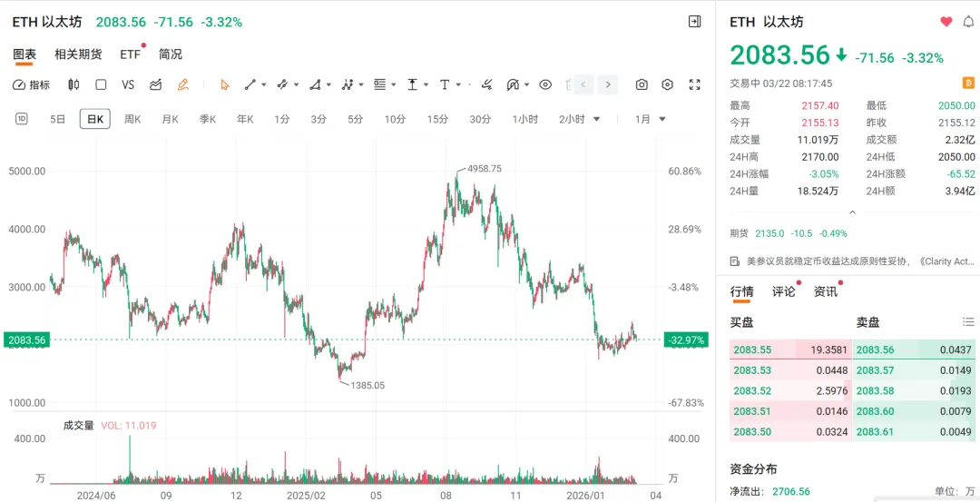Expand the channel tool dropdown arrow
This screenshot has width=980, height=502.
click(296, 85)
